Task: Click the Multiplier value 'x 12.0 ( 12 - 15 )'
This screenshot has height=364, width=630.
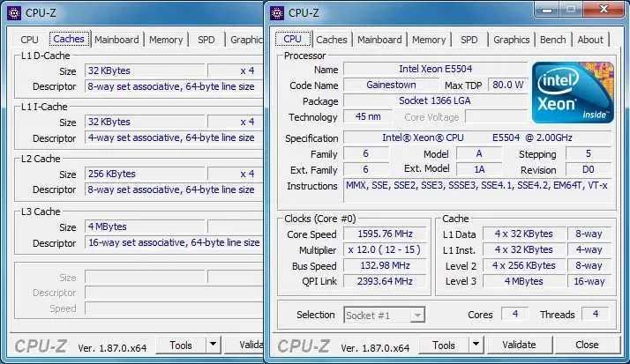Action: tap(385, 249)
